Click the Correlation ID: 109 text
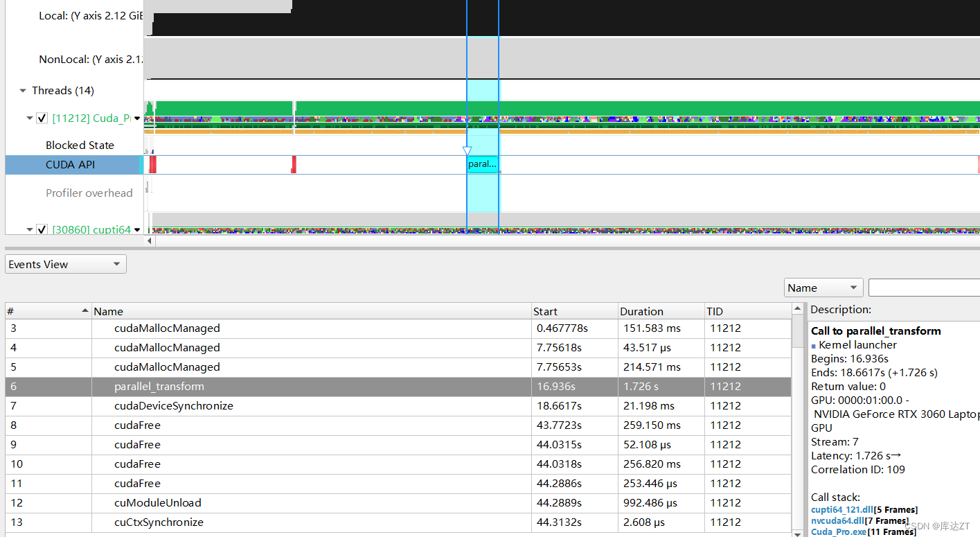 click(858, 470)
